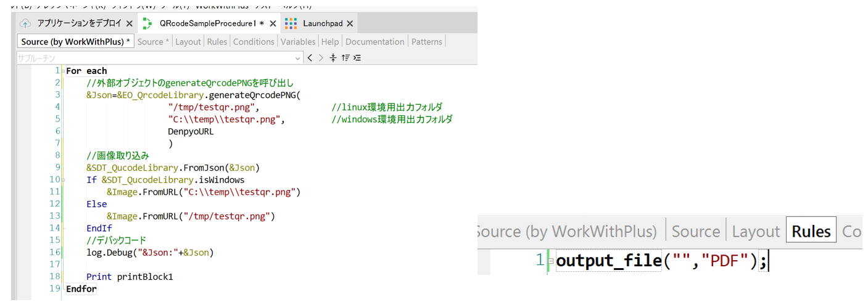Image resolution: width=868 pixels, height=302 pixels.
Task: Click the split-view icon with two arrows
Action: 333,58
